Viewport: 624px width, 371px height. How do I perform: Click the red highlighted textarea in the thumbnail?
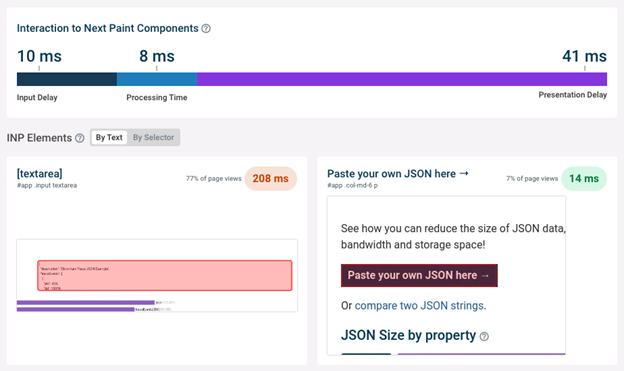pos(165,275)
